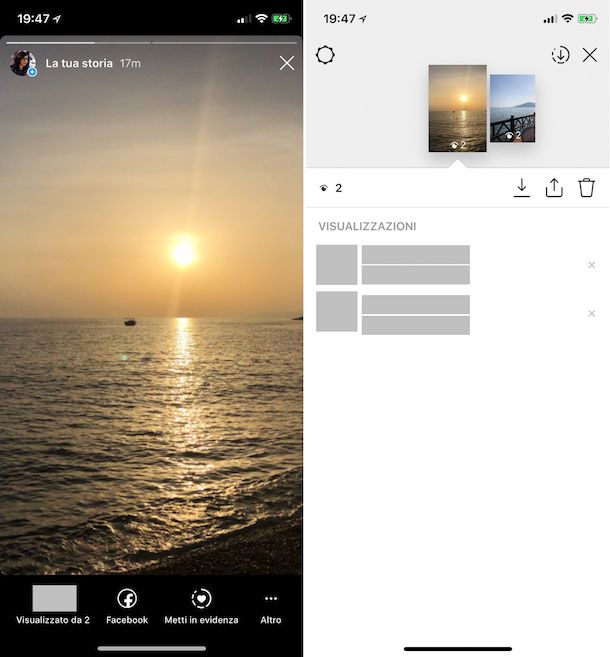Tap the save-all-stories circular download icon
Image resolution: width=610 pixels, height=657 pixels.
point(560,55)
